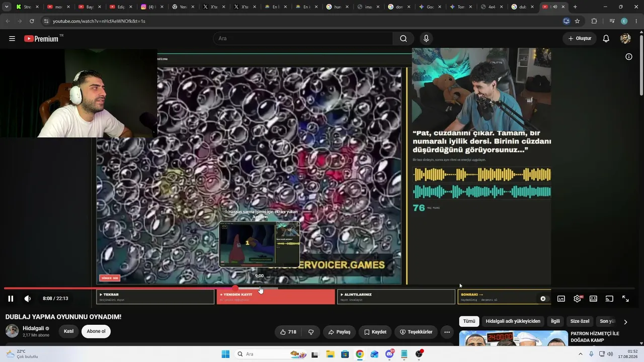This screenshot has width=644, height=362.
Task: Show more filter chips with arrow
Action: 625,322
